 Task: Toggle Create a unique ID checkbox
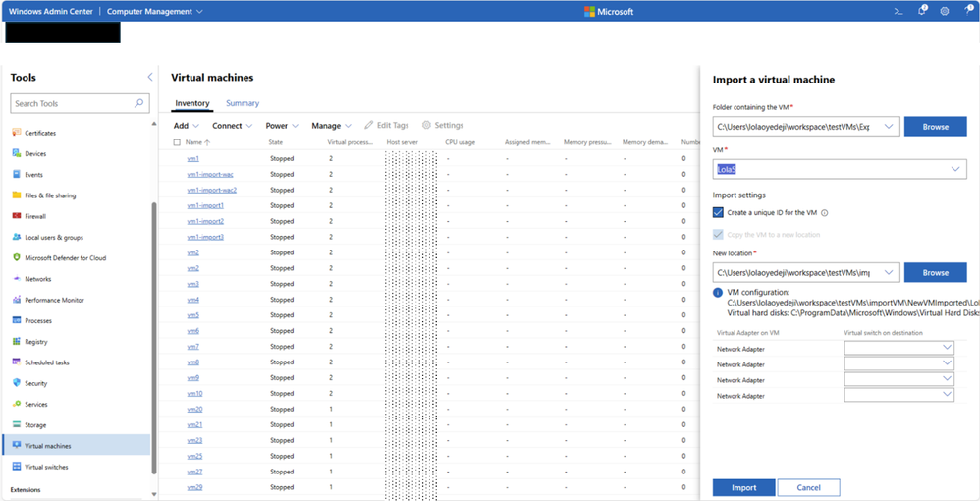coord(719,212)
